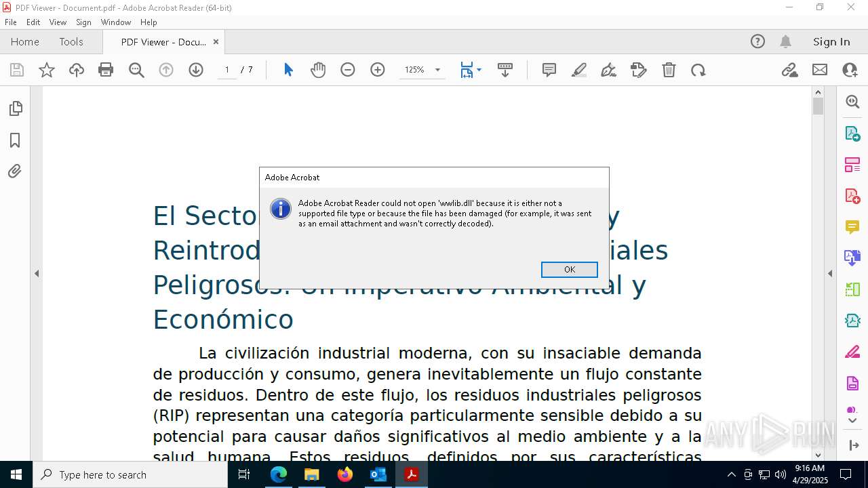Screen dimensions: 868x488
Task: Open the View menu
Action: click(58, 22)
